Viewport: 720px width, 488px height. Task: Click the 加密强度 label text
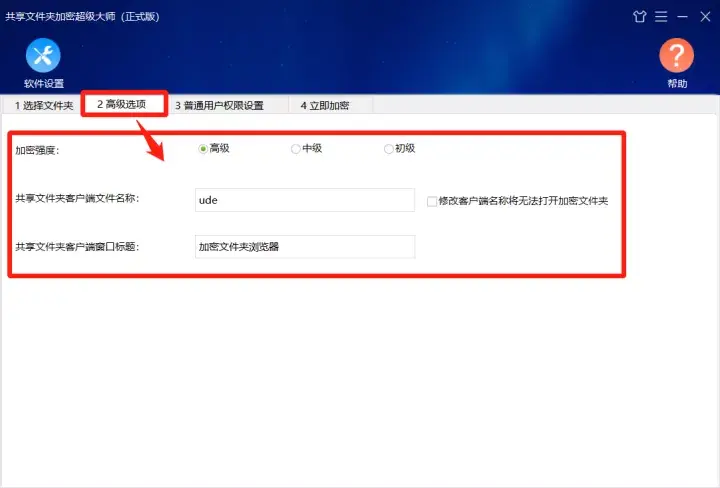point(37,151)
